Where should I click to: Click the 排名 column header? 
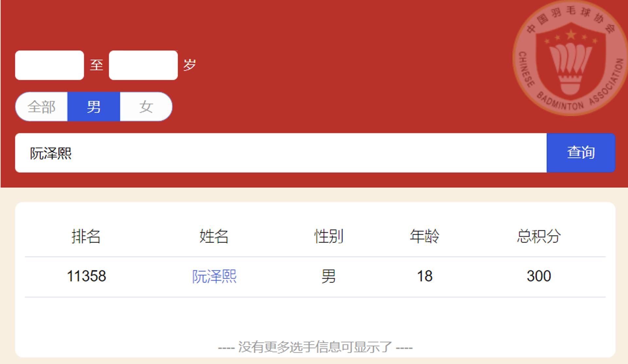pyautogui.click(x=86, y=236)
